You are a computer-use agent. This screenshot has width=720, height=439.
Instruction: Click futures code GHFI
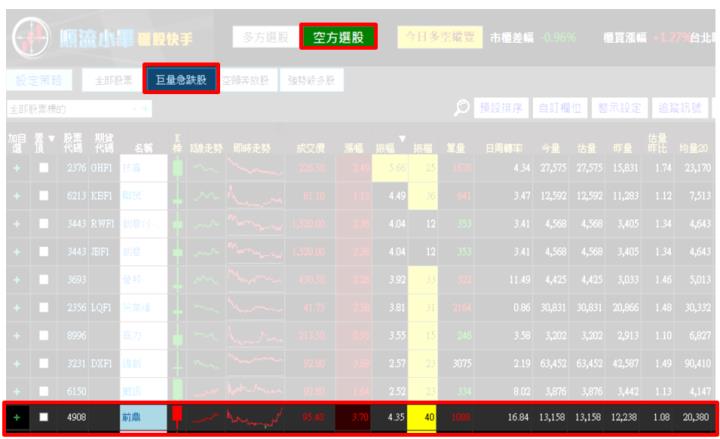[101, 168]
